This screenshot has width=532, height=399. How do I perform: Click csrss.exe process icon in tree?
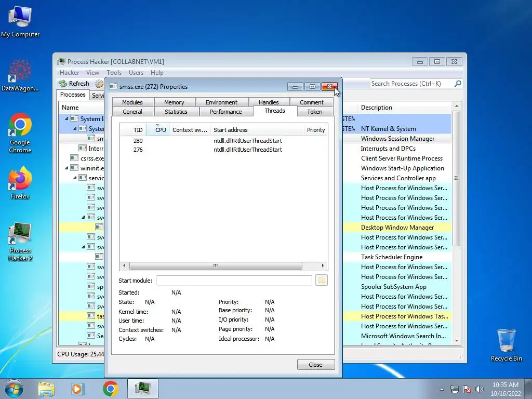(74, 158)
